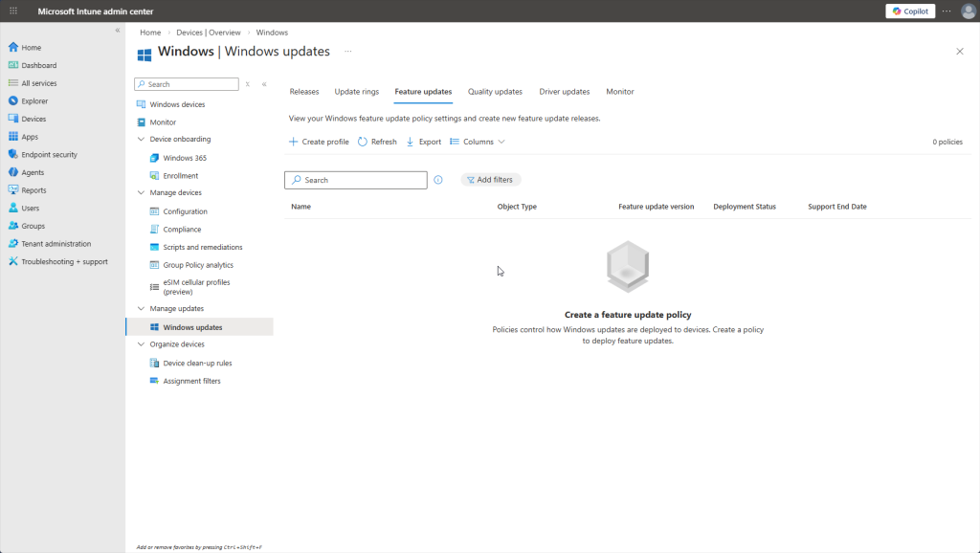Open the Windows 365 menu item

click(184, 158)
